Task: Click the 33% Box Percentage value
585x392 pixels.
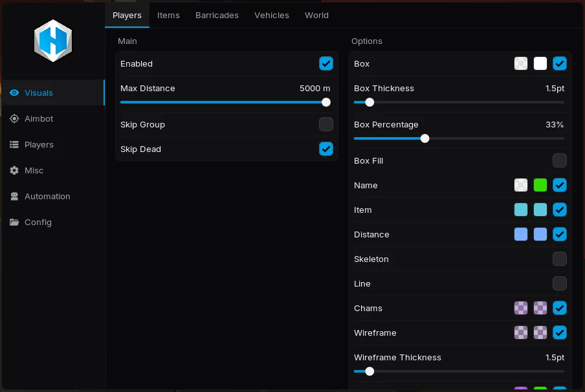Action: click(555, 125)
